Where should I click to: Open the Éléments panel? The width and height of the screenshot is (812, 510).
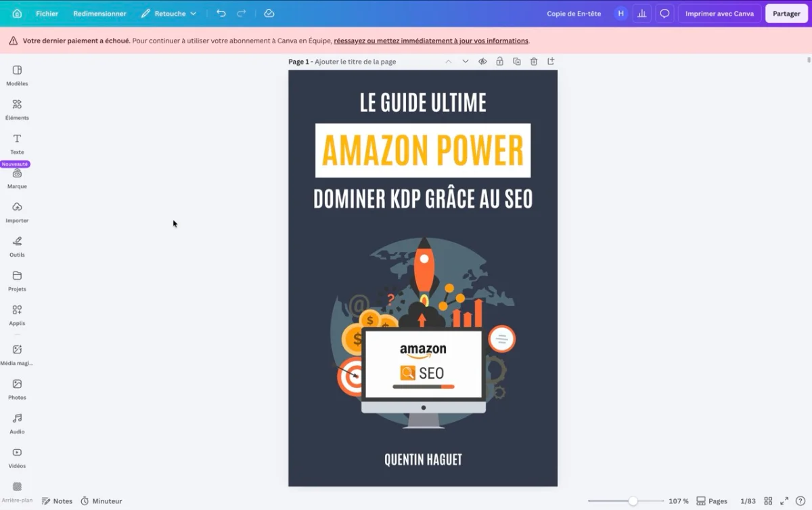pyautogui.click(x=17, y=110)
